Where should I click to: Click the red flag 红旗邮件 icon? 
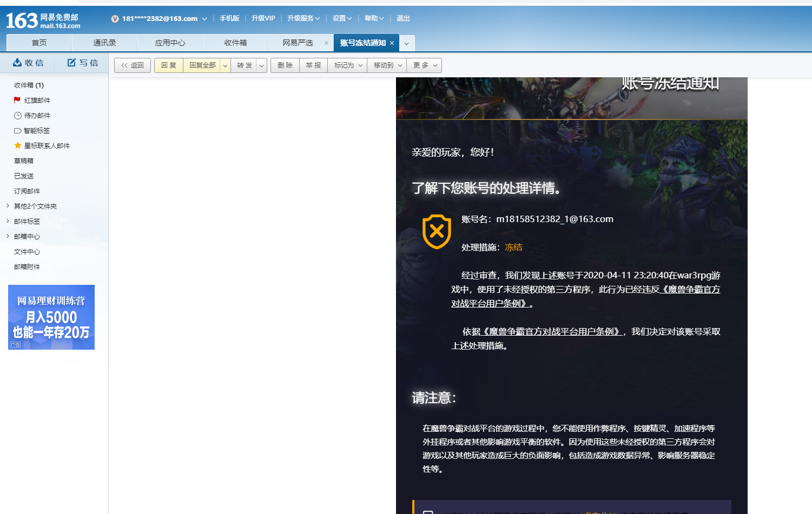coord(17,100)
